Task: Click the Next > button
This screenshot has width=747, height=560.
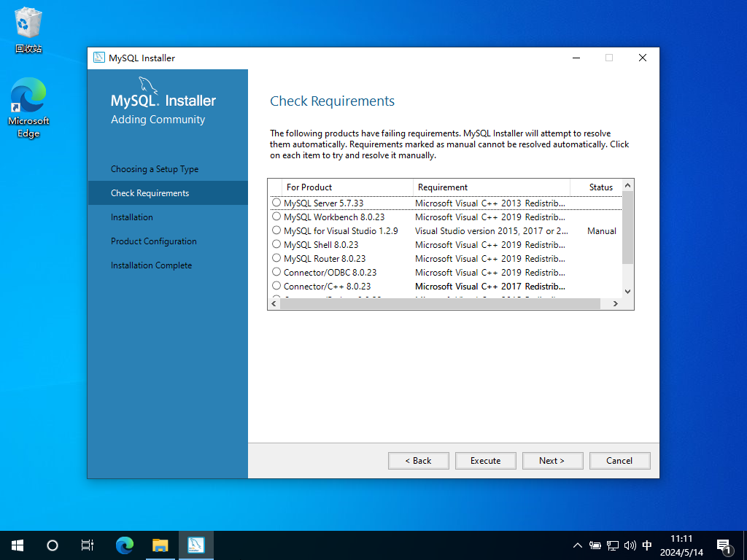Action: pos(551,461)
